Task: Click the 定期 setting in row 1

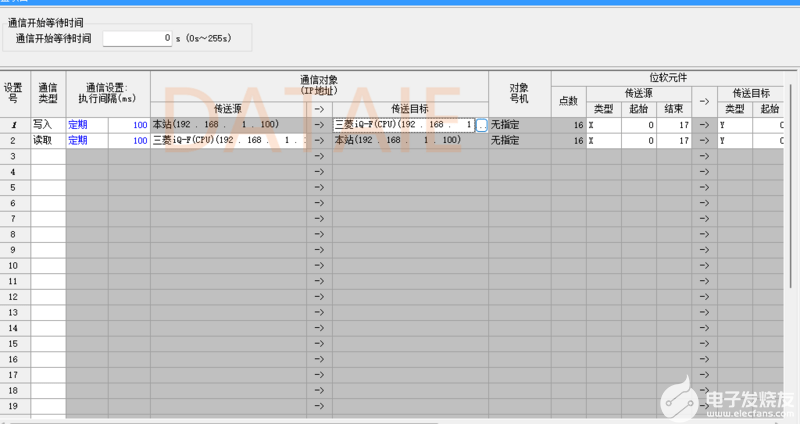Action: pos(87,125)
